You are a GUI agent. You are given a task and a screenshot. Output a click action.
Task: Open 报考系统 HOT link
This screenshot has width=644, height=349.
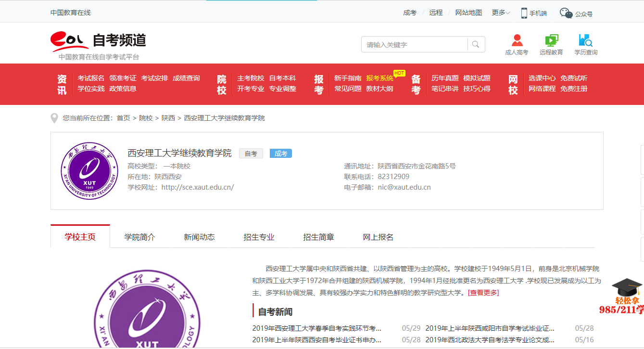click(x=379, y=78)
